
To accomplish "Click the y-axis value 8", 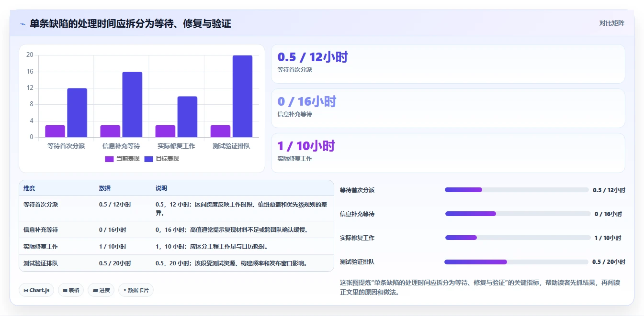I will pyautogui.click(x=32, y=104).
